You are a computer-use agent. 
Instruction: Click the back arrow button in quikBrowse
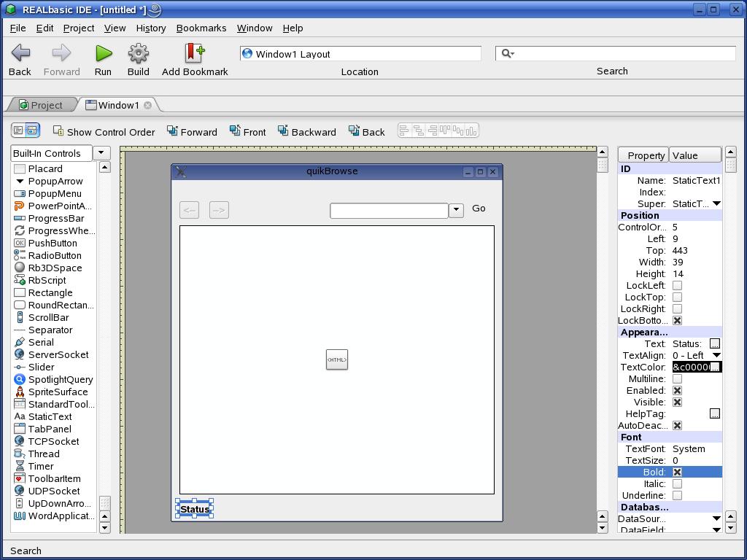[189, 210]
